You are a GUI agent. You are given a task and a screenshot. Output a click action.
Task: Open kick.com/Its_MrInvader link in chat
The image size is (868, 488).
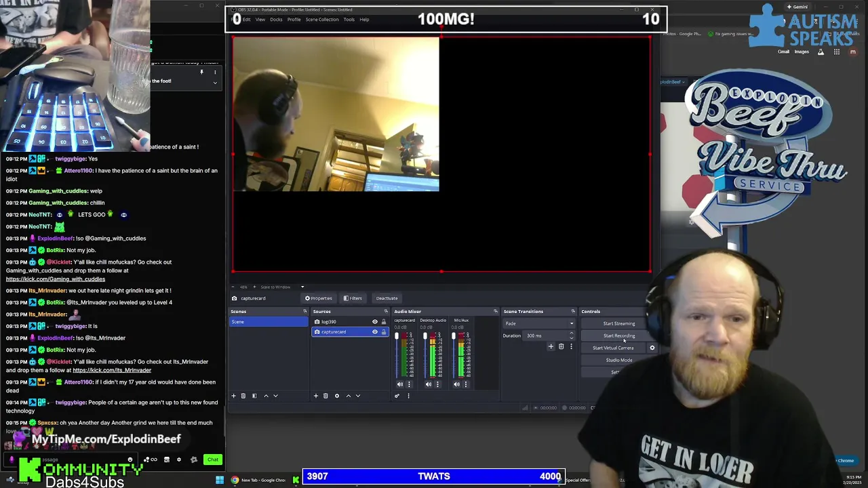point(112,370)
